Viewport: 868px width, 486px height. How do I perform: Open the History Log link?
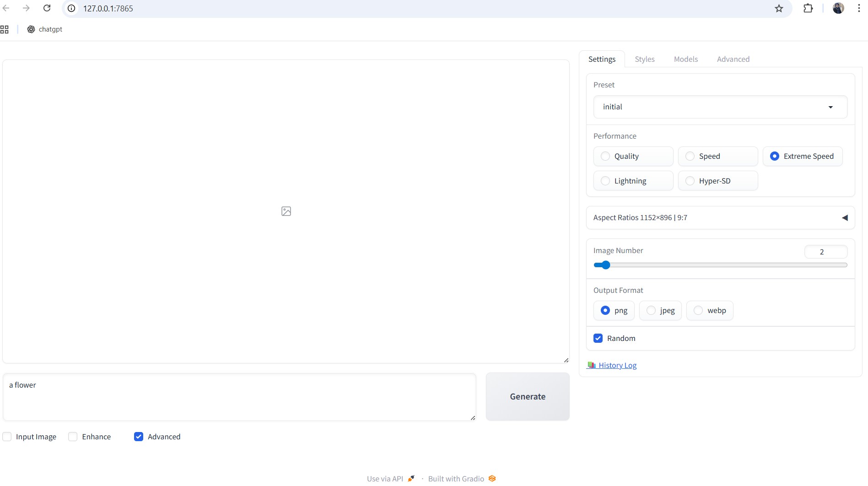(617, 365)
